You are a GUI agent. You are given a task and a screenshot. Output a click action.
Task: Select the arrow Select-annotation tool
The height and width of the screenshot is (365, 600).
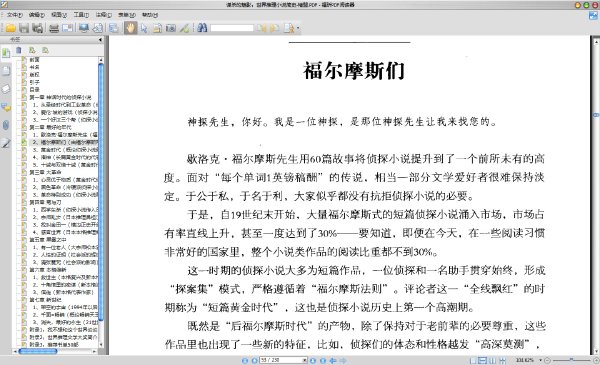click(x=144, y=28)
